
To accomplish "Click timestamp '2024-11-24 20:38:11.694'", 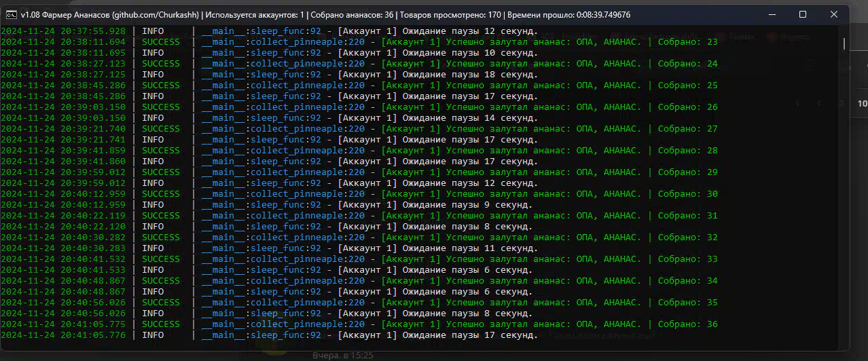I will [x=63, y=42].
